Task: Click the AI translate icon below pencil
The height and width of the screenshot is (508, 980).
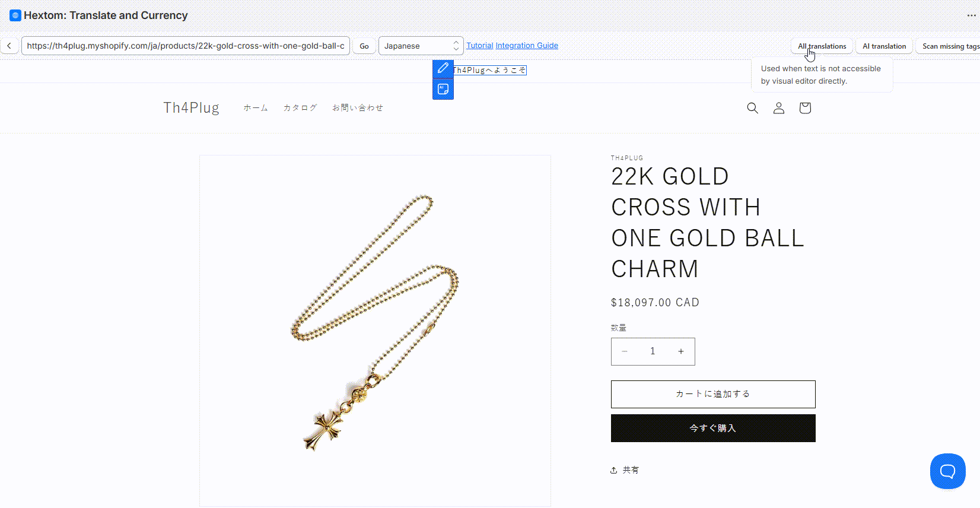Action: (x=443, y=90)
